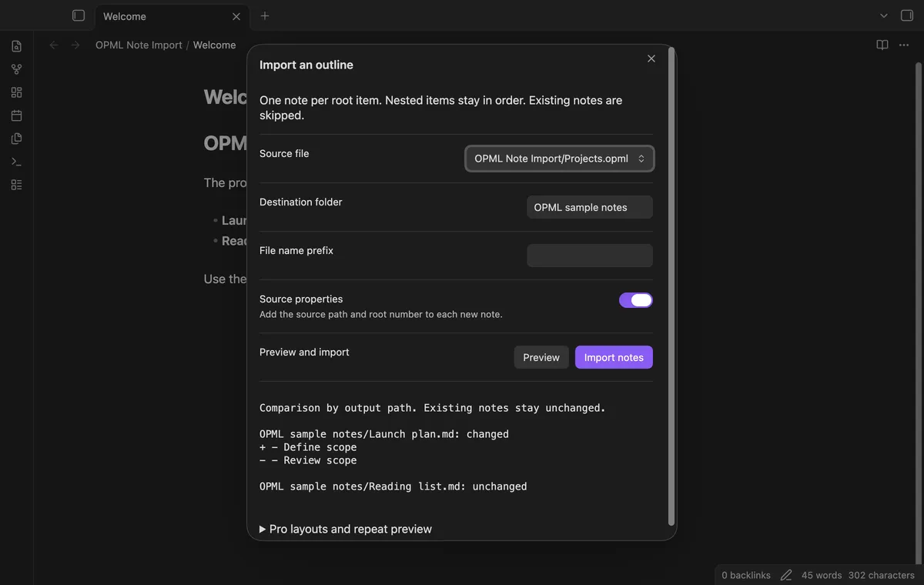The image size is (924, 585).
Task: Click the Import notes button
Action: (x=614, y=357)
